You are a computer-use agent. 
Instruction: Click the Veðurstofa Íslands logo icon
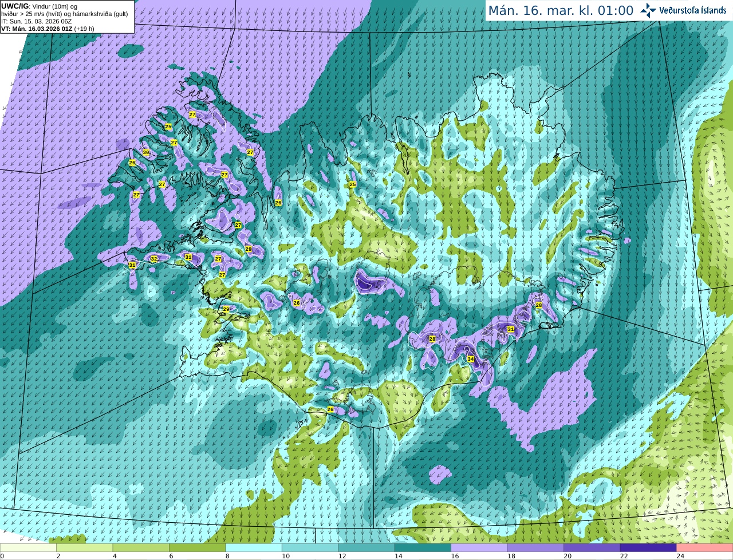point(648,10)
